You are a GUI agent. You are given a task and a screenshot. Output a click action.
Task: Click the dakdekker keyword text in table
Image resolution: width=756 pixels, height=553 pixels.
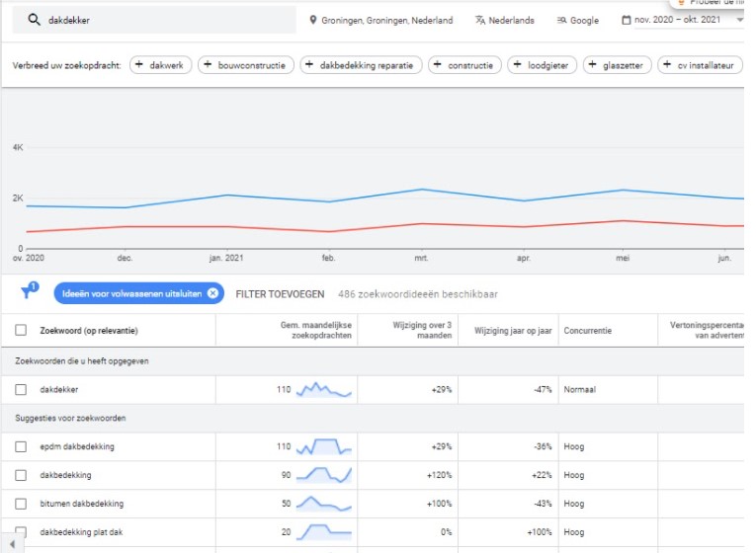pyautogui.click(x=59, y=389)
